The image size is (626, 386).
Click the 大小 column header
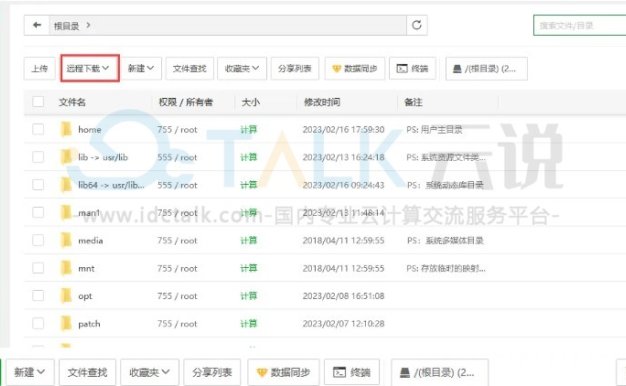[x=251, y=102]
